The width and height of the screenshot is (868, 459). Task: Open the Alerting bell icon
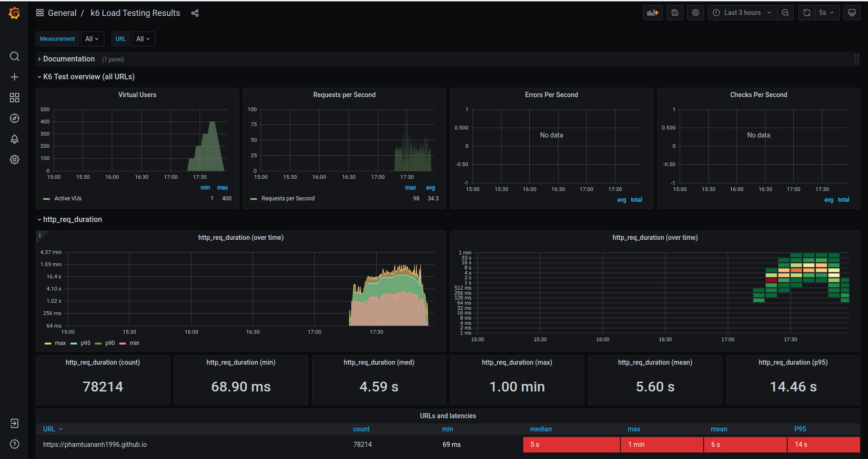tap(14, 139)
